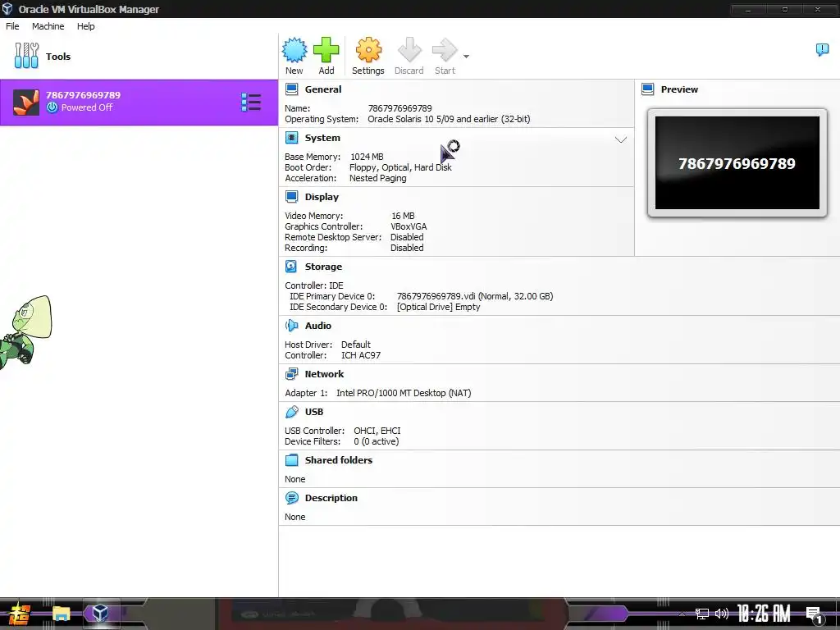Open the Shared folders header link
Screen dimensions: 840x630
pos(339,459)
